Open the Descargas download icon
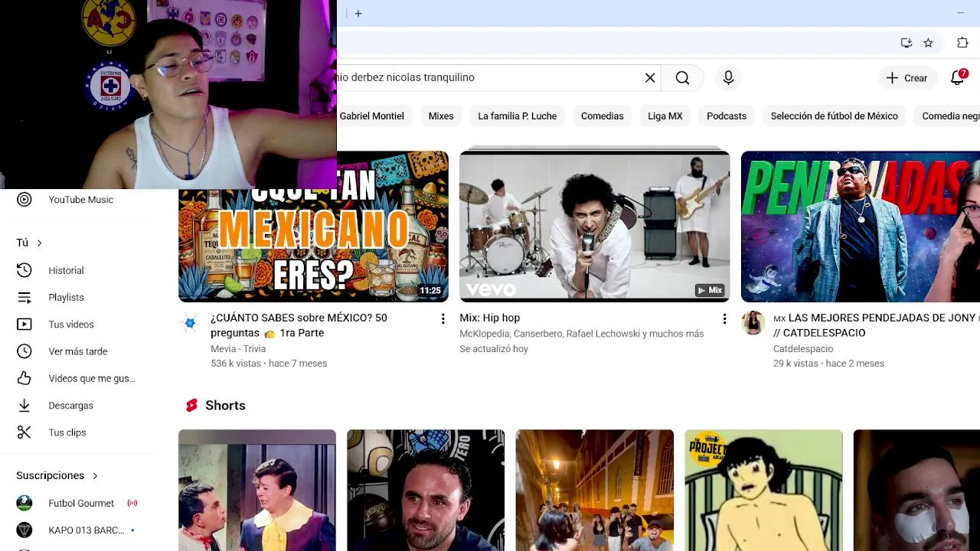The width and height of the screenshot is (980, 551). (x=24, y=406)
